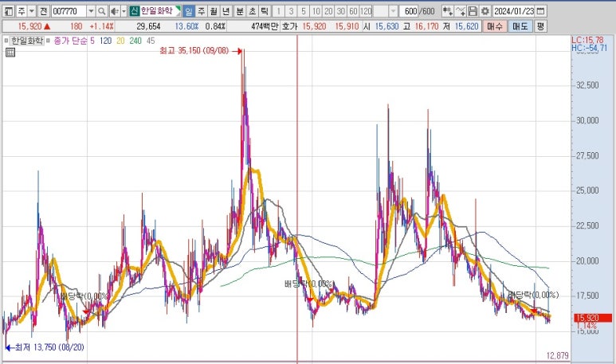Screen dimensions: 616x364
Task: Select the 초 second chart period
Action: click(252, 11)
